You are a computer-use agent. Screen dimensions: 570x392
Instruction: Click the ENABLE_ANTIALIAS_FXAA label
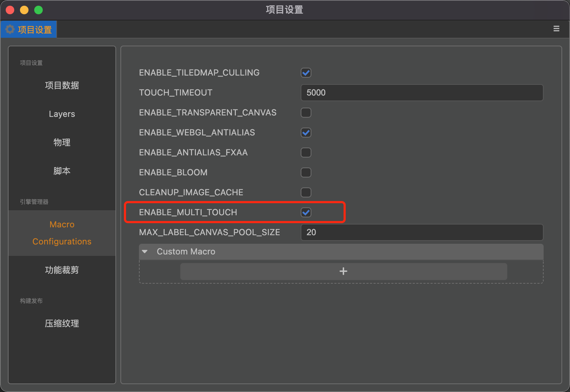[x=193, y=153]
